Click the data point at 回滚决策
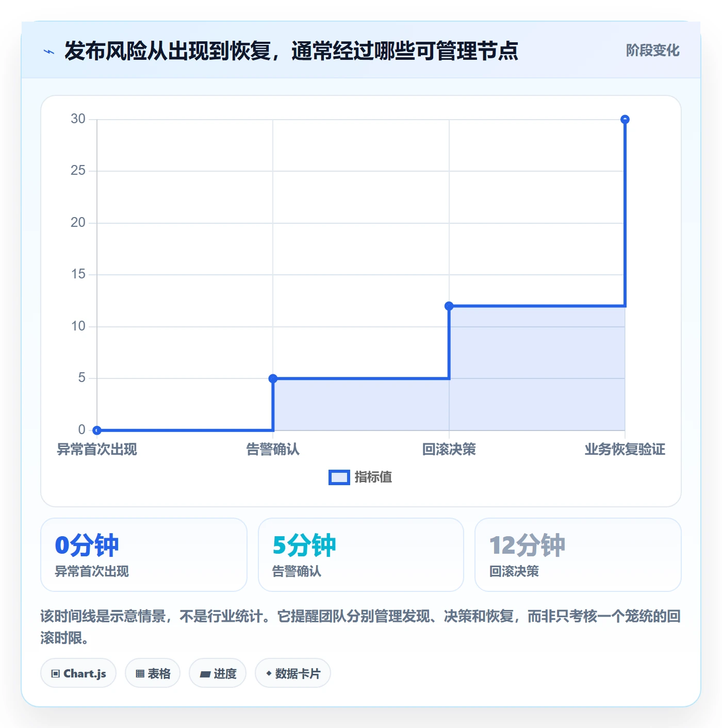This screenshot has width=722, height=728. click(x=449, y=306)
